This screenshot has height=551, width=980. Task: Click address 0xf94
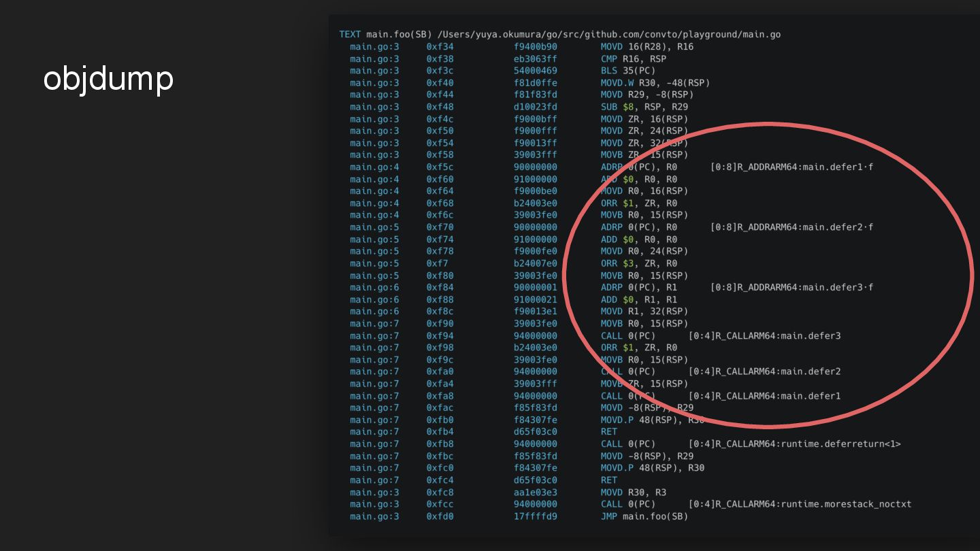tap(440, 335)
